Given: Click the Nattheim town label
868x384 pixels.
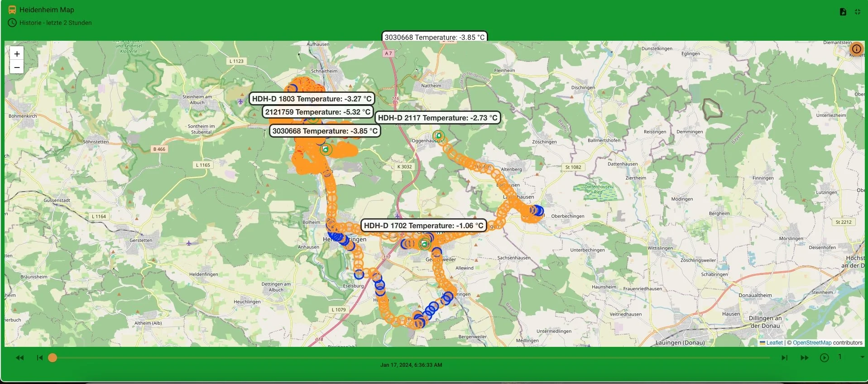Looking at the screenshot, I should [x=431, y=86].
